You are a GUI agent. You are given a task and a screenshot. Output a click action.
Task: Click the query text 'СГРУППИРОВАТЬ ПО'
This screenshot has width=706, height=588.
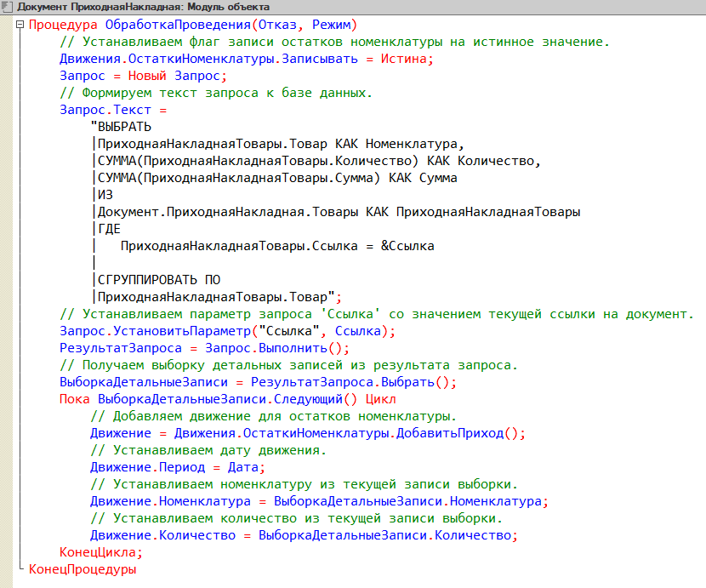[x=159, y=280]
